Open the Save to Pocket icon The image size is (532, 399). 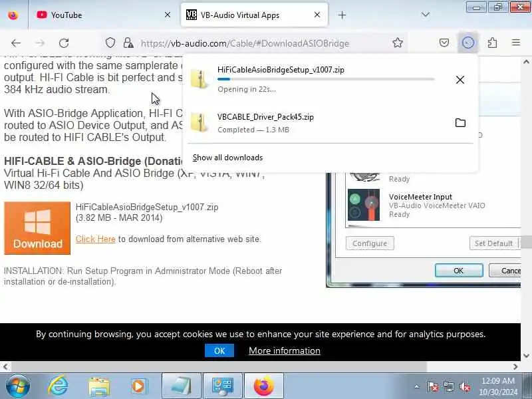(x=444, y=43)
